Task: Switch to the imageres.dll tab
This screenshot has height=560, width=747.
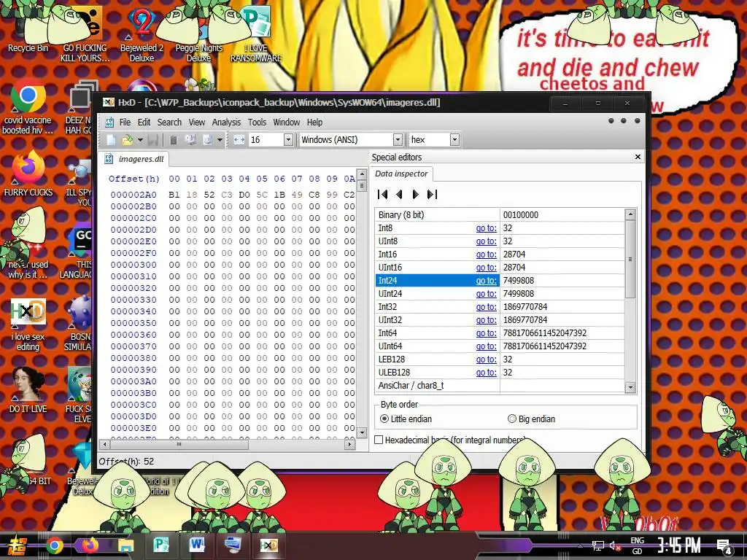Action: pos(134,159)
